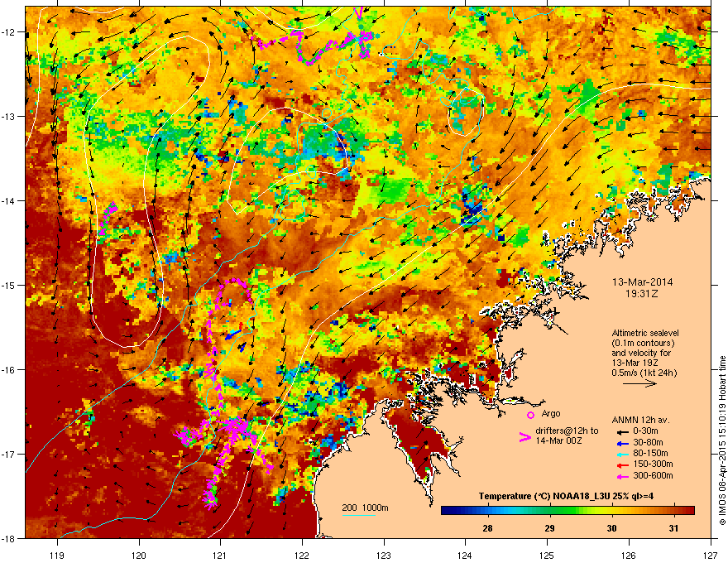
Task: Click the '(0.1m contours)' text
Action: pyautogui.click(x=643, y=344)
